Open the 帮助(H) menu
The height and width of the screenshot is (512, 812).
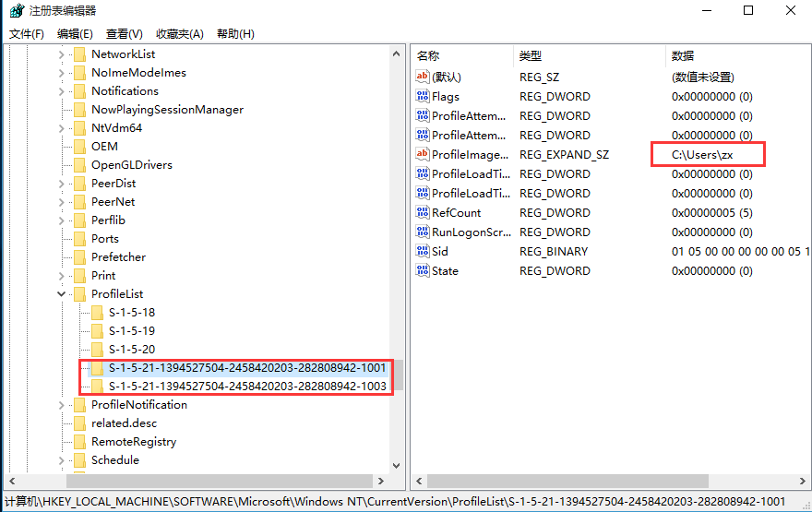click(x=235, y=34)
